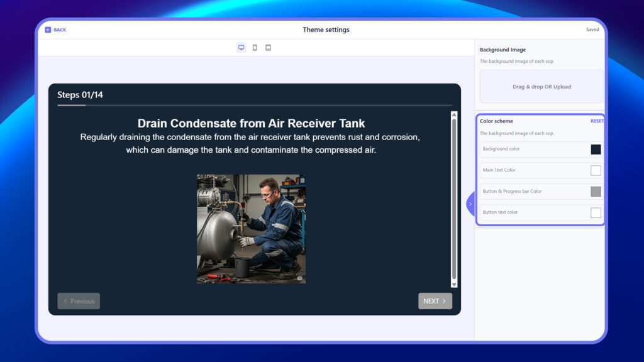Click the Color scheme section heading
The width and height of the screenshot is (644, 362).
click(496, 121)
